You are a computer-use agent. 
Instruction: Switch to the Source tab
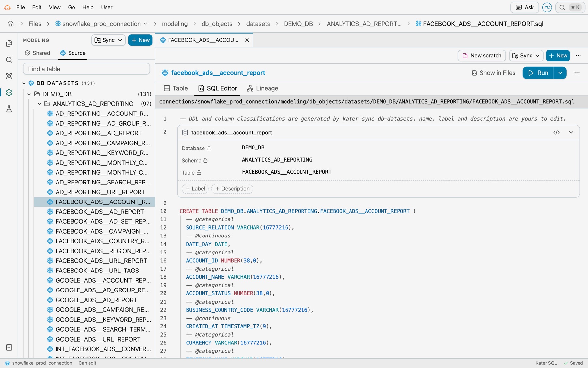(73, 53)
